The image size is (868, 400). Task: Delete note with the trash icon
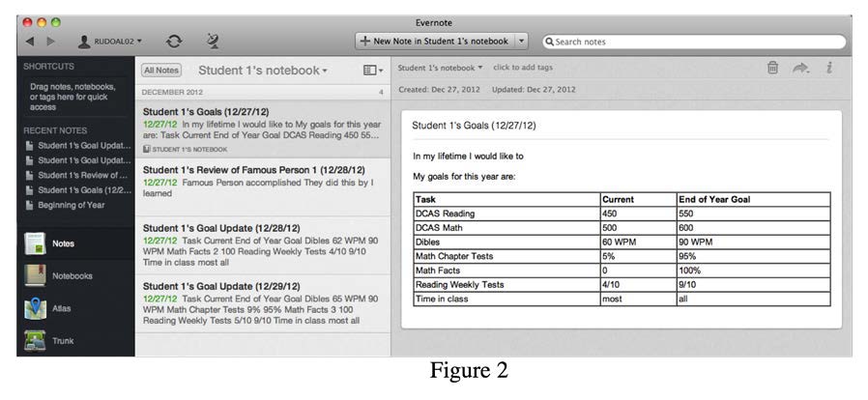click(772, 68)
